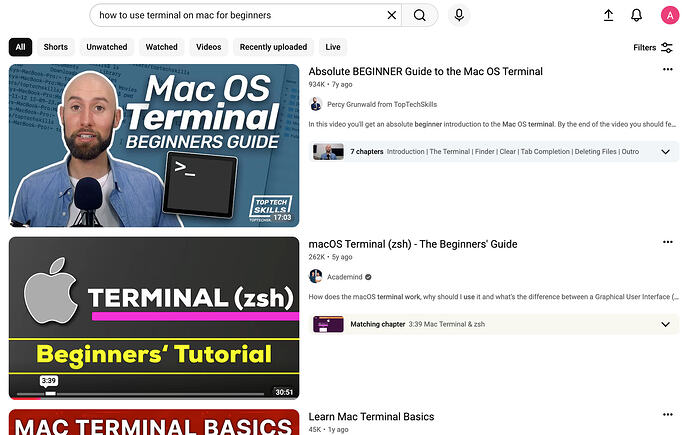Click the Academind verified badge
690x435 pixels.
point(368,277)
